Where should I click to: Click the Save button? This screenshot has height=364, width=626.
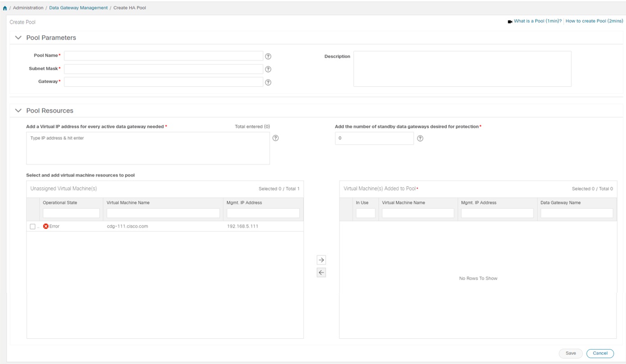click(570, 353)
